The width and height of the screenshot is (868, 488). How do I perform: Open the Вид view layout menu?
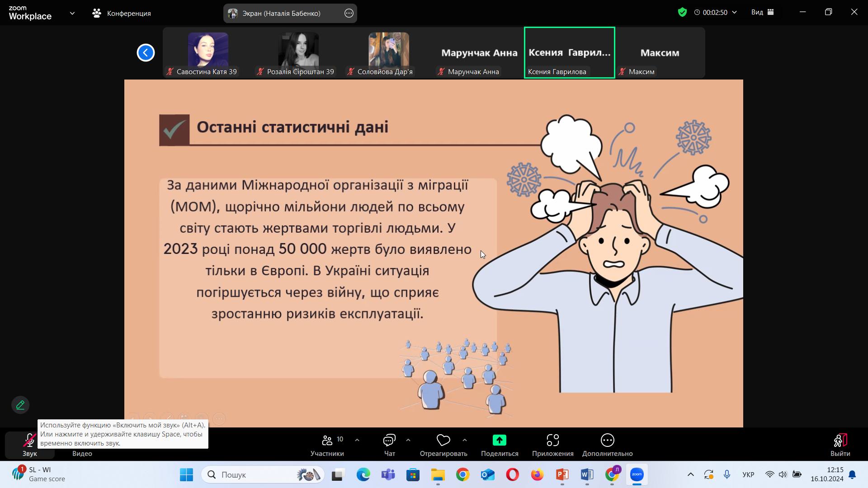[x=763, y=12]
